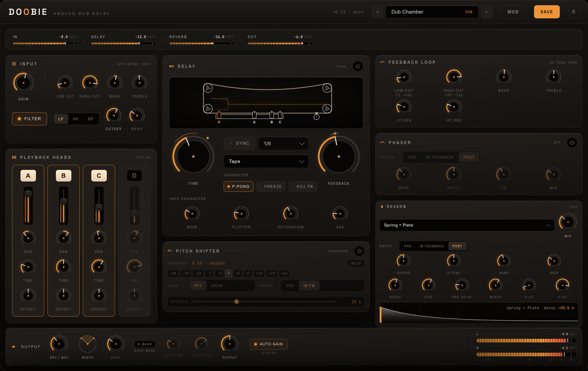The width and height of the screenshot is (588, 371).
Task: Go to previous preset arrow
Action: point(378,12)
